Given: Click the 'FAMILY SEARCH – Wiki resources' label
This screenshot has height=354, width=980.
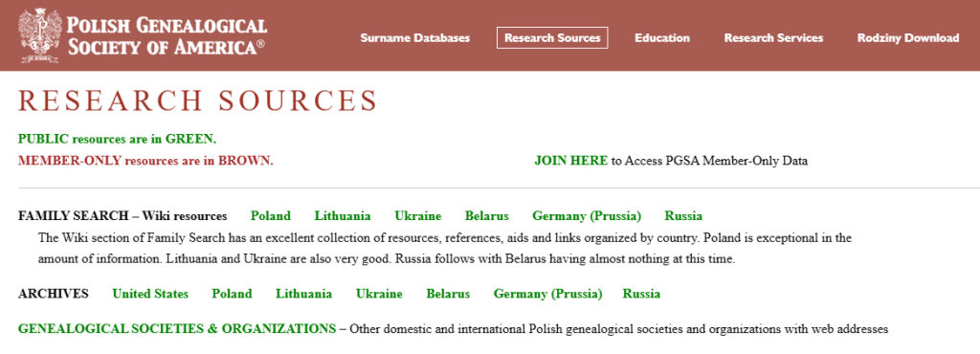Looking at the screenshot, I should (122, 216).
